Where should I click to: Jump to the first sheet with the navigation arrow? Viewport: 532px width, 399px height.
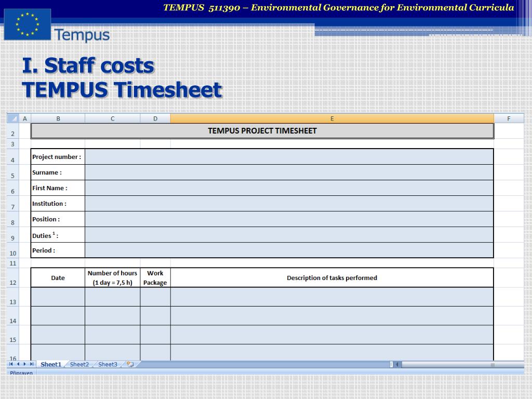[x=11, y=364]
